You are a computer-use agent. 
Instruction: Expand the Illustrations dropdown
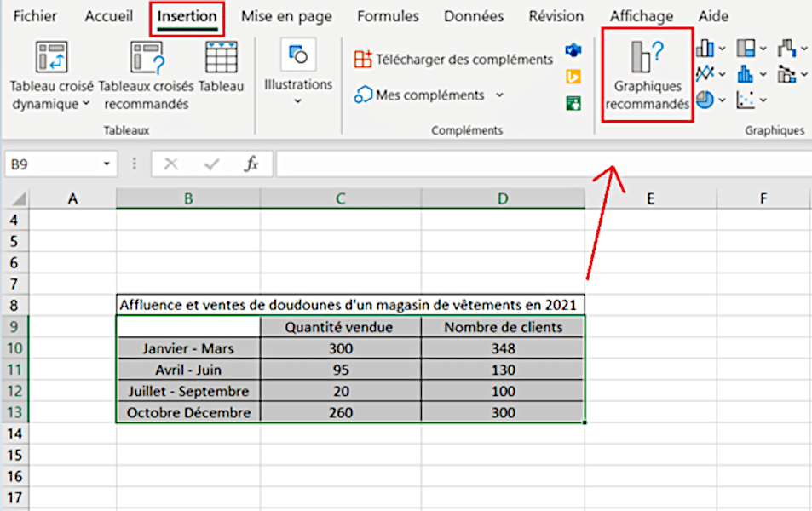(297, 101)
